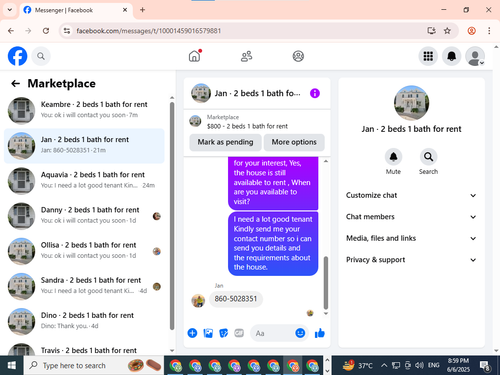The image size is (500, 375).
Task: Click Mark as pending button
Action: pos(225,142)
